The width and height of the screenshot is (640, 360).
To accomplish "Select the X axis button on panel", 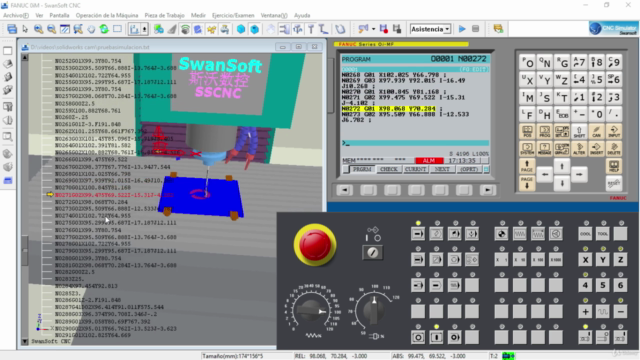I will point(585,260).
